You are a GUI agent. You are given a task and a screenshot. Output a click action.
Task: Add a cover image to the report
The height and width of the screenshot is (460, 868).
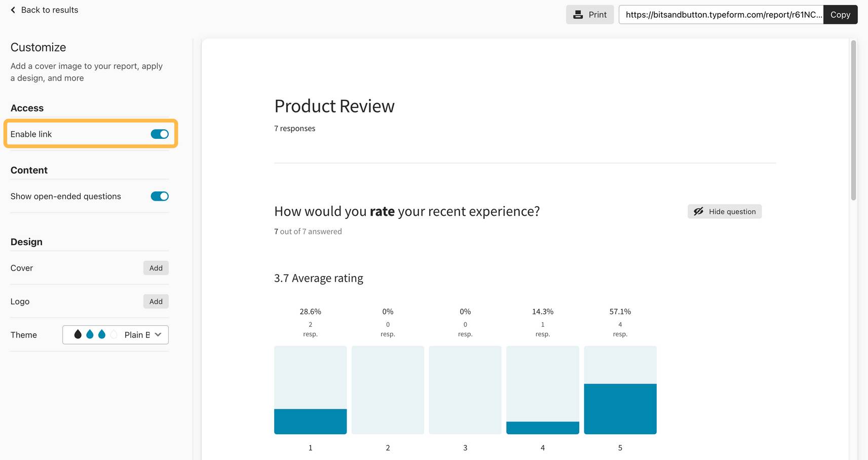pos(156,267)
